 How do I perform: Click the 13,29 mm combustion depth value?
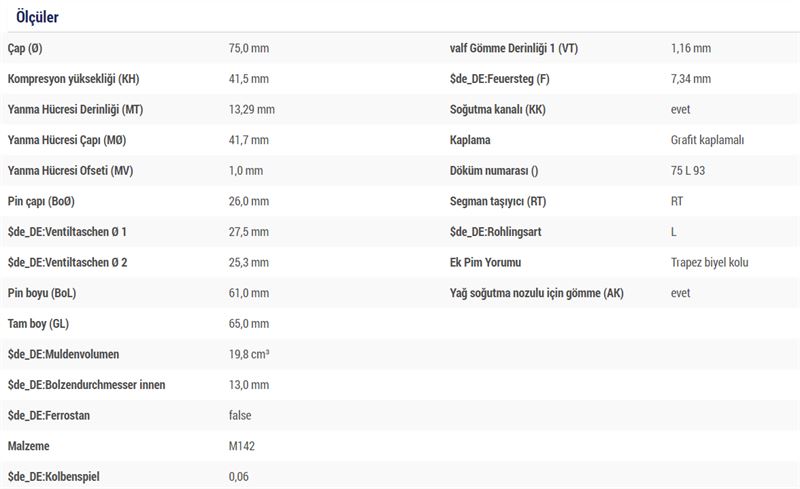pyautogui.click(x=252, y=110)
